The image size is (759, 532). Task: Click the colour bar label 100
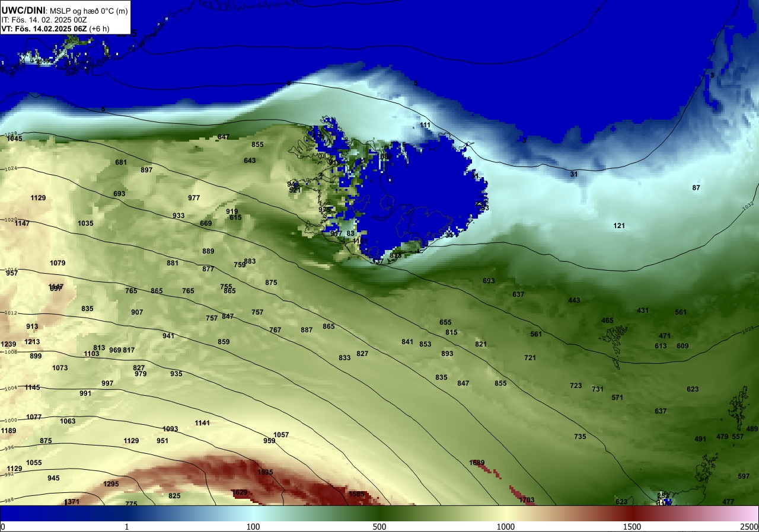[253, 527]
